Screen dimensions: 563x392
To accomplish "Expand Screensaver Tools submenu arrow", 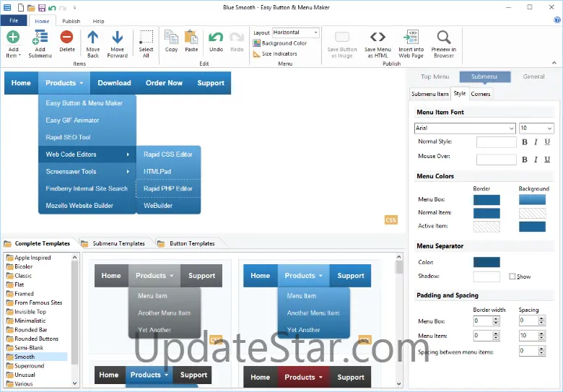I will click(x=128, y=172).
